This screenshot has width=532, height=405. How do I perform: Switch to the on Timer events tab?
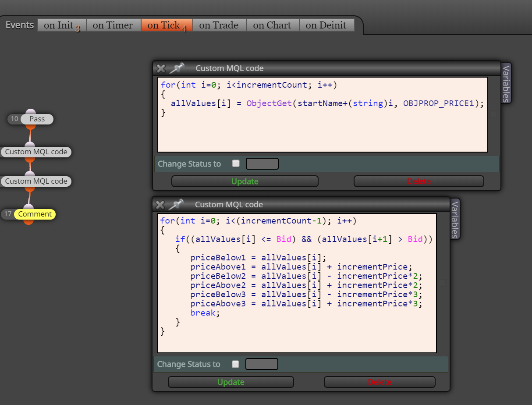tap(113, 25)
